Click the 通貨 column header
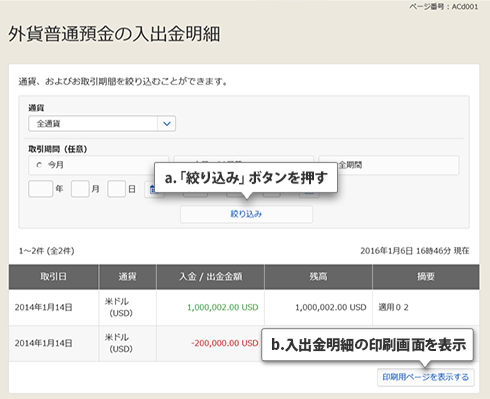Viewport: 490px width, 399px height. click(127, 277)
